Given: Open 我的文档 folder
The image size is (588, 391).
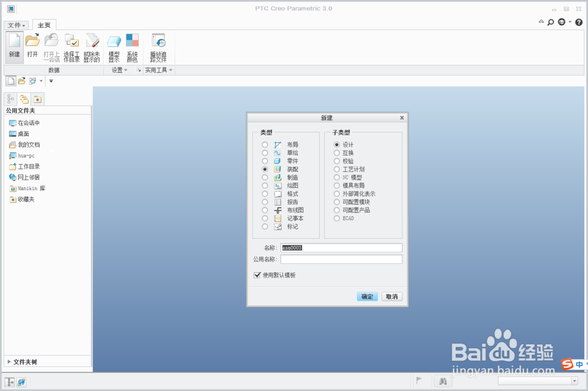Looking at the screenshot, I should point(24,145).
